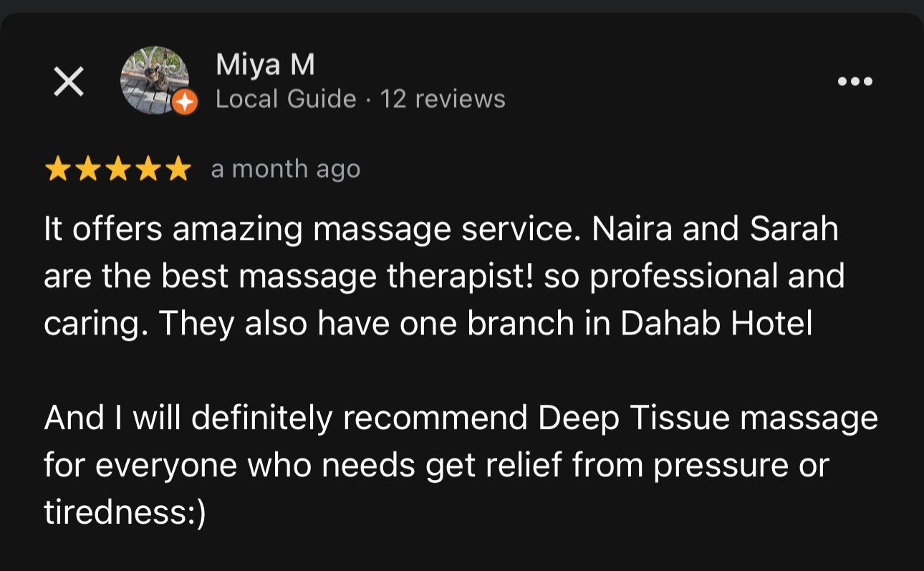Click the 'so professional and' phrase
The width and height of the screenshot is (924, 571).
695,277
